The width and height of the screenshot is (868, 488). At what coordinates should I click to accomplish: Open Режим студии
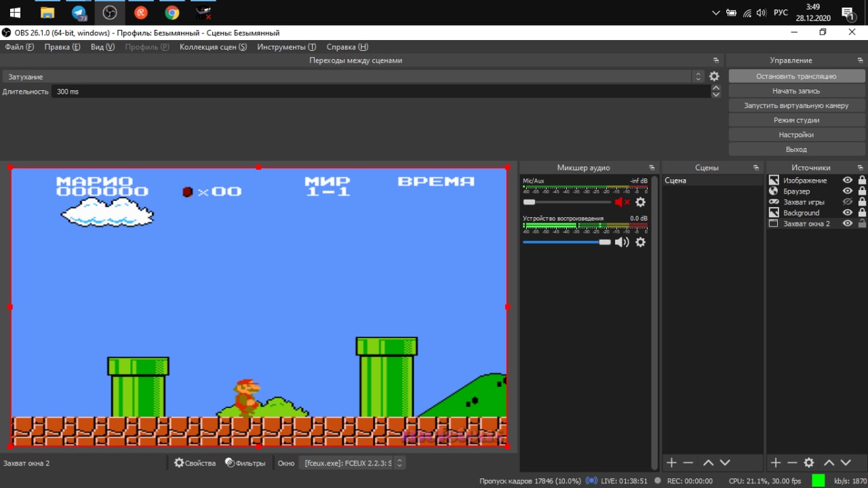click(796, 120)
